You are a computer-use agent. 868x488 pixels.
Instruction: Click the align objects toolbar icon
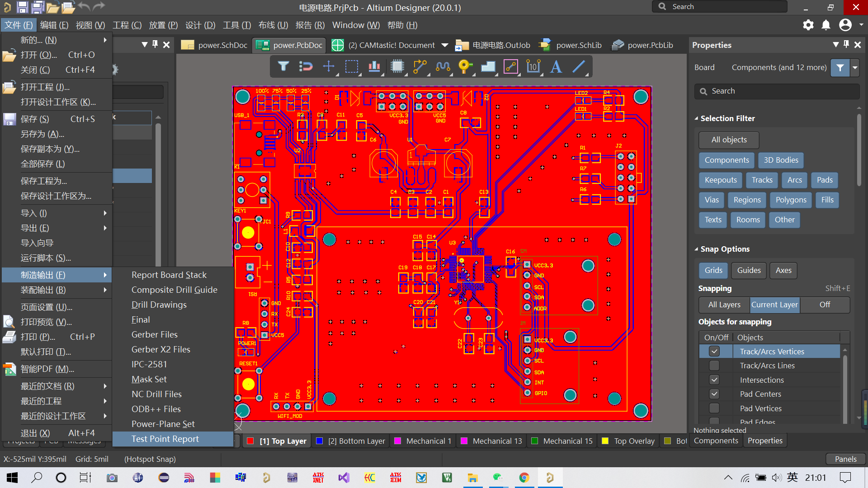[x=374, y=67]
